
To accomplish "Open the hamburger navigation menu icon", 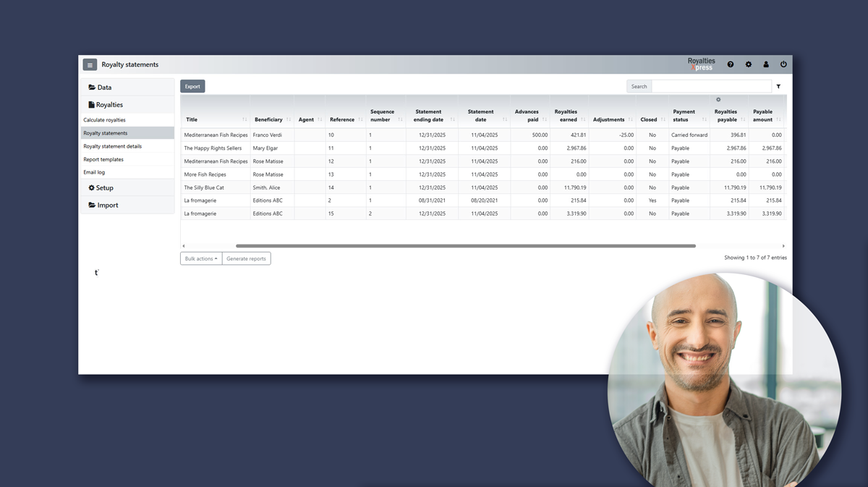I will point(89,64).
